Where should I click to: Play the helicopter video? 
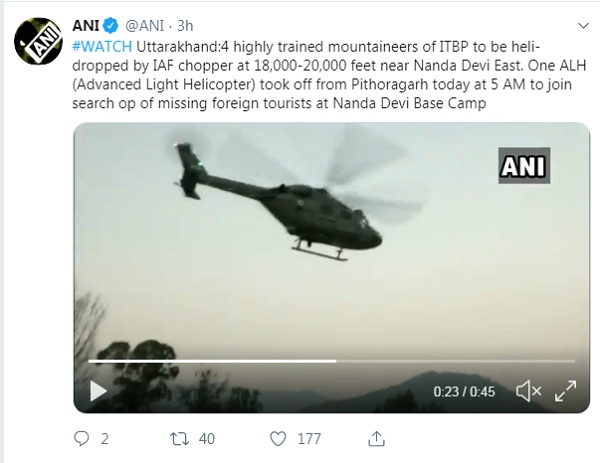coord(98,390)
